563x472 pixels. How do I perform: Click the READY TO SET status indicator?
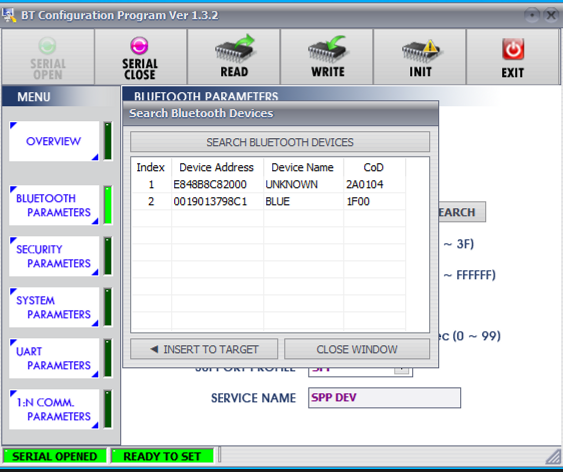pyautogui.click(x=162, y=456)
